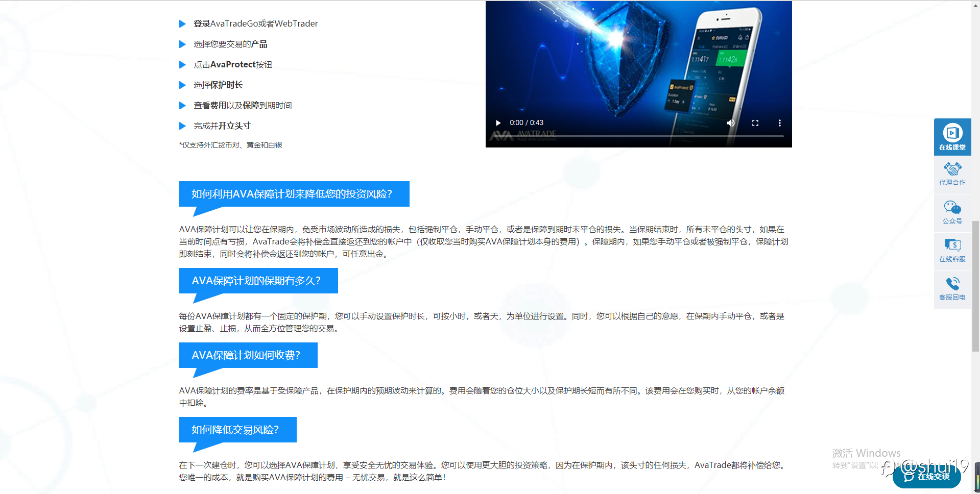Open video fullscreen mode

click(755, 123)
